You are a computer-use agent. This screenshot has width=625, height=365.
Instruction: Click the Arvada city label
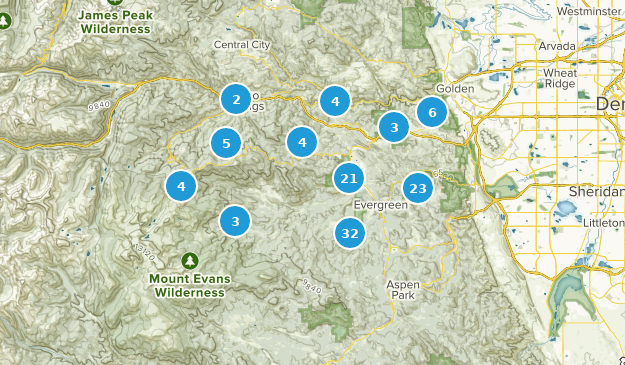(557, 46)
